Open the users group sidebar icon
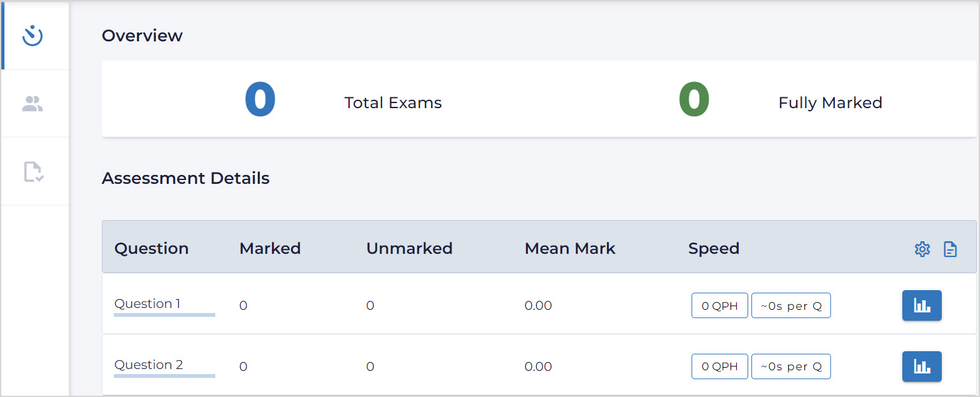Screen dimensions: 980x397 coord(32,104)
